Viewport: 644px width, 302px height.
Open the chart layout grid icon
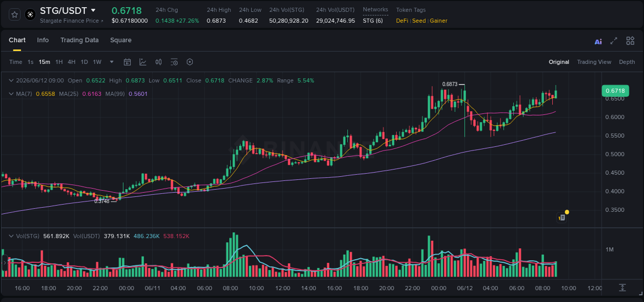[630, 41]
